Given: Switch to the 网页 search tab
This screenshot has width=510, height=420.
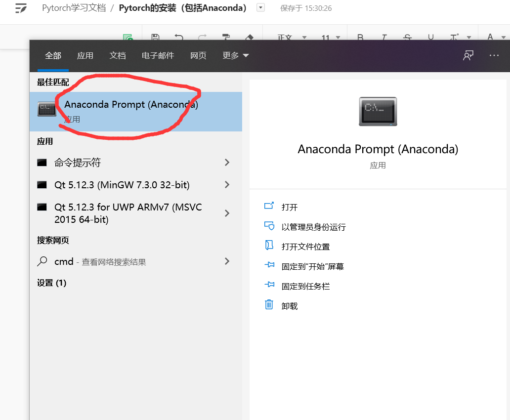Looking at the screenshot, I should [198, 56].
